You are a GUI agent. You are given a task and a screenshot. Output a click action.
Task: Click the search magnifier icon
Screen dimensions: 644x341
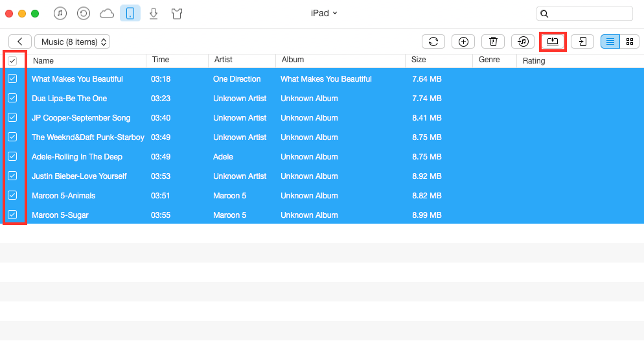pos(544,14)
